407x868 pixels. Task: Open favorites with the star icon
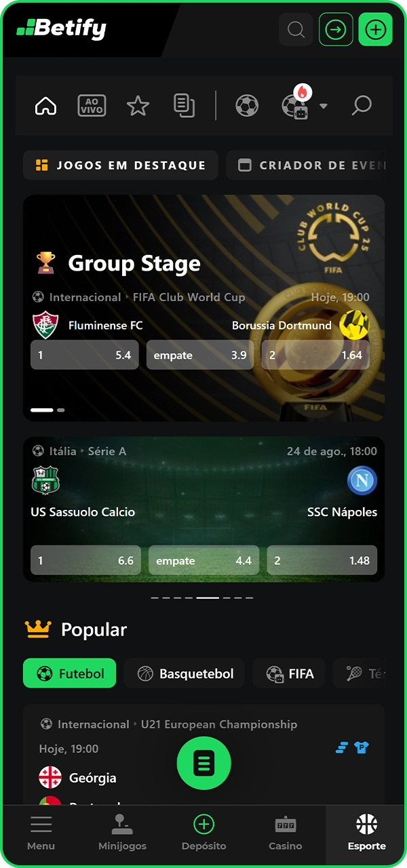[x=138, y=106]
